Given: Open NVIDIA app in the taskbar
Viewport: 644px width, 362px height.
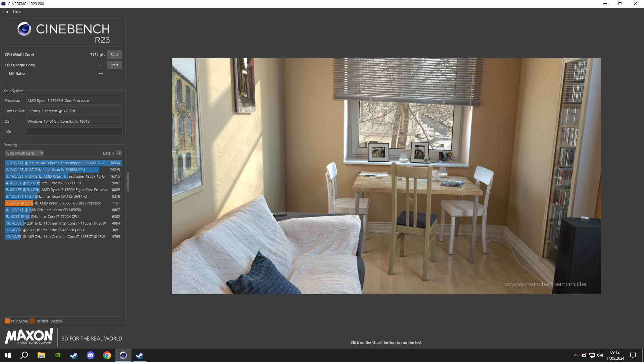Looking at the screenshot, I should point(58,355).
